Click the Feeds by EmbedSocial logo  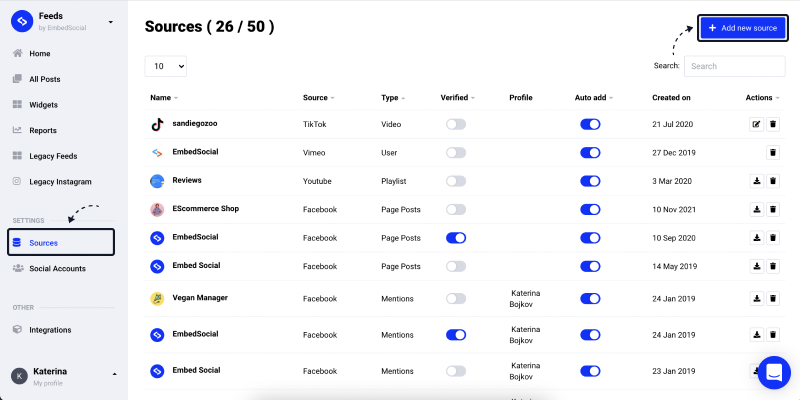click(22, 21)
